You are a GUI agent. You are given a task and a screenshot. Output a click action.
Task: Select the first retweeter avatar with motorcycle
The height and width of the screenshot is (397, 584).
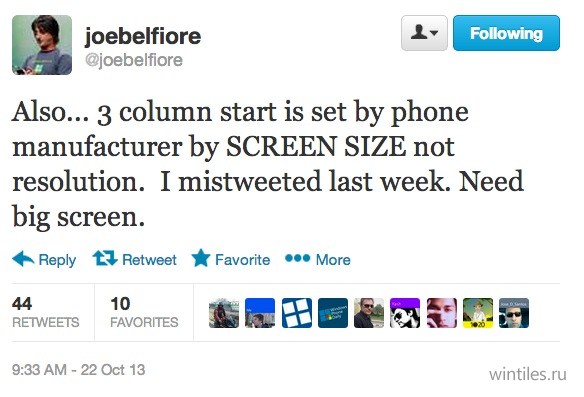(x=224, y=313)
